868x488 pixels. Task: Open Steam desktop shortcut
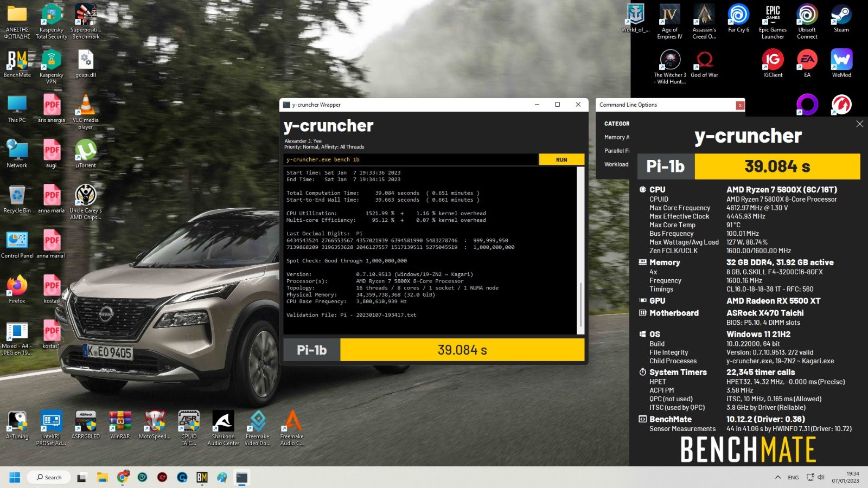841,18
